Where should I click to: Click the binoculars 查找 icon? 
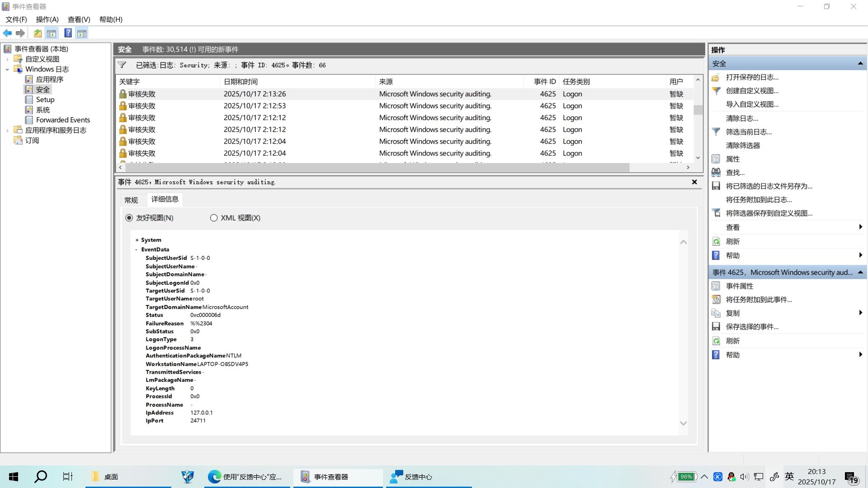pos(716,173)
